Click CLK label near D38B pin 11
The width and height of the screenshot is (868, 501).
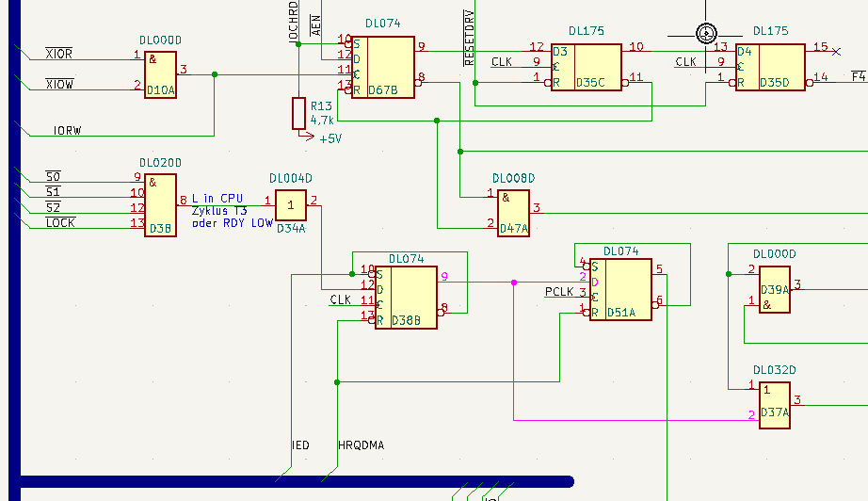[x=341, y=299]
